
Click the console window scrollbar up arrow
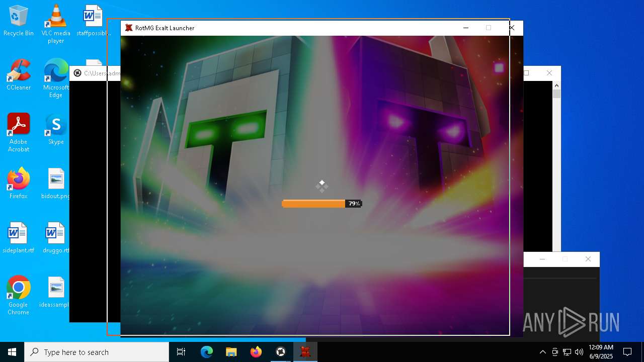(556, 86)
